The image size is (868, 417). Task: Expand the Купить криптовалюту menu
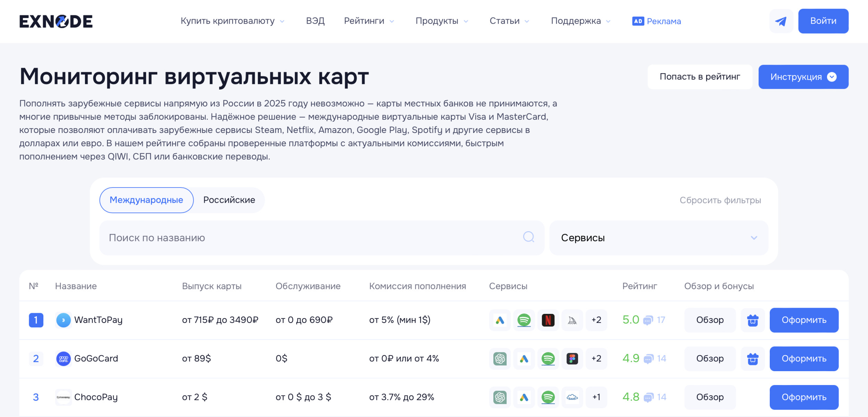(x=232, y=21)
